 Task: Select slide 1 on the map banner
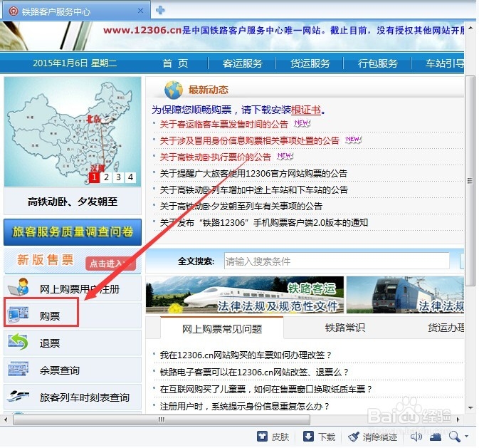pyautogui.click(x=94, y=177)
